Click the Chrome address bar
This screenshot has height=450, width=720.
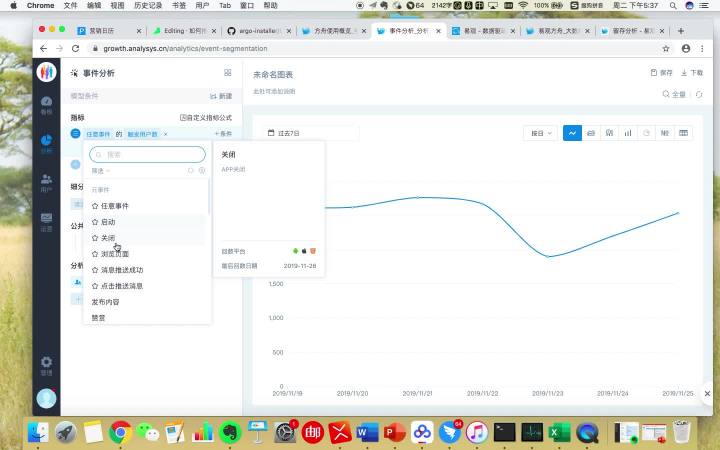click(x=373, y=48)
